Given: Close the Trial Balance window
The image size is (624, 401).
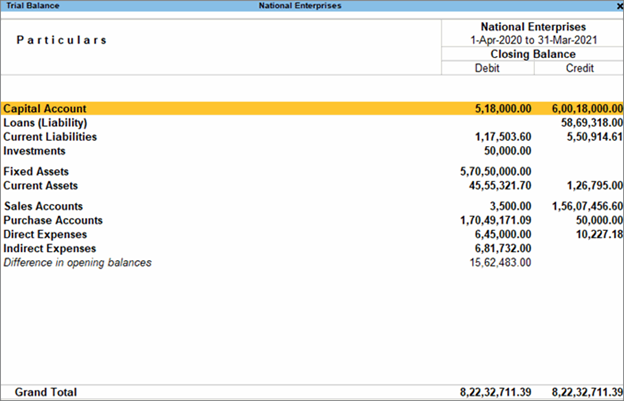Looking at the screenshot, I should point(615,6).
